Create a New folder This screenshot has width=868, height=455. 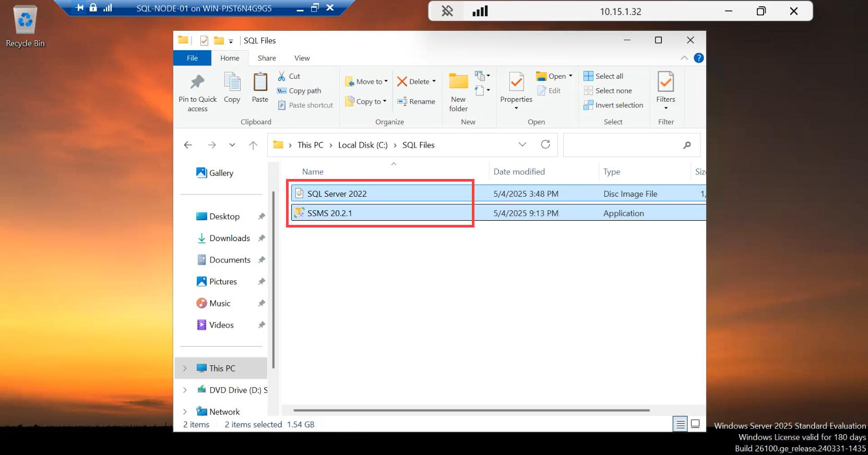[x=458, y=93]
